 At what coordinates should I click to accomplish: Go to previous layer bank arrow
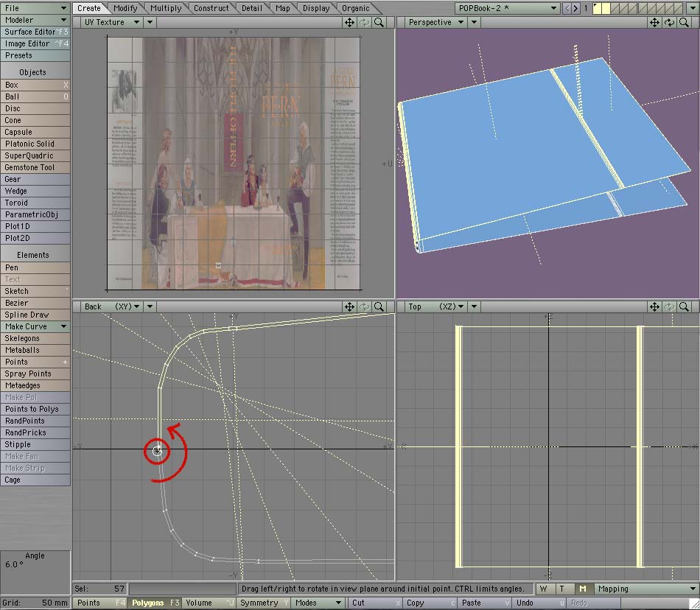[x=567, y=8]
